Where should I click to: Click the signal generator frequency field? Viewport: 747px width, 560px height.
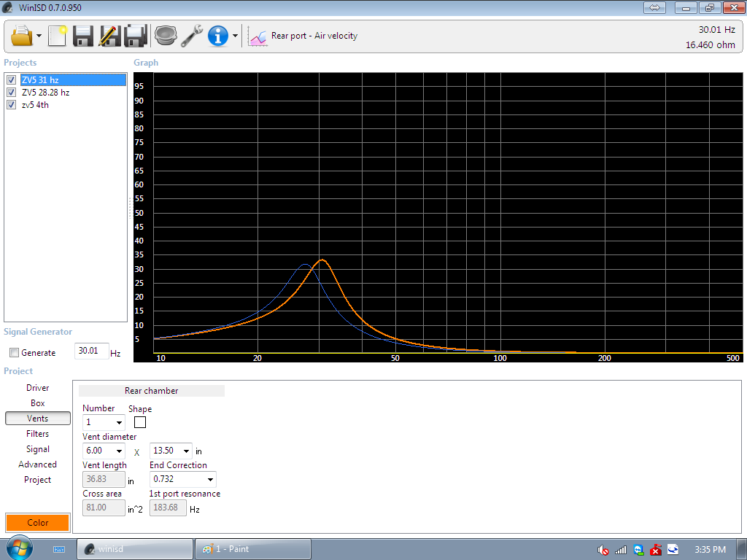(x=91, y=351)
